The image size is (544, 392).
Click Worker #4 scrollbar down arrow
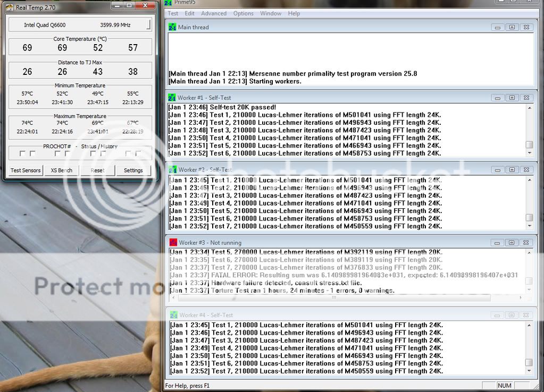pyautogui.click(x=529, y=371)
